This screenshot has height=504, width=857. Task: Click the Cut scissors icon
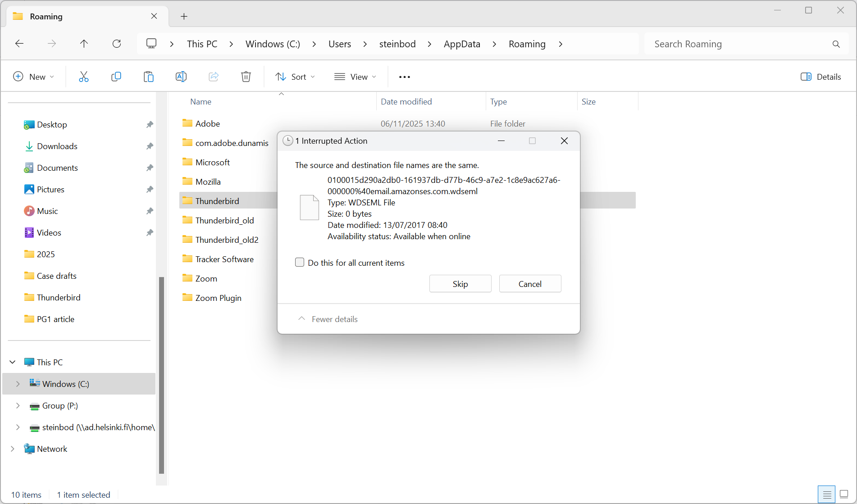tap(84, 77)
